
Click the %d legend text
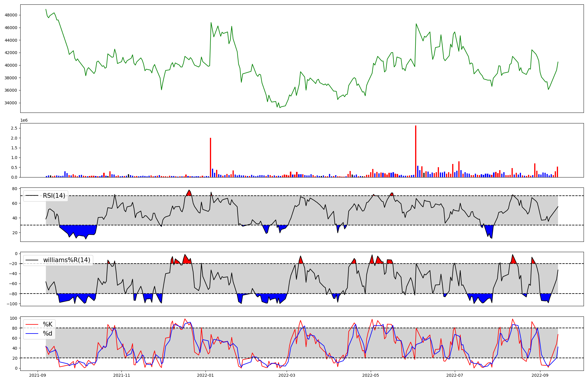pos(48,334)
